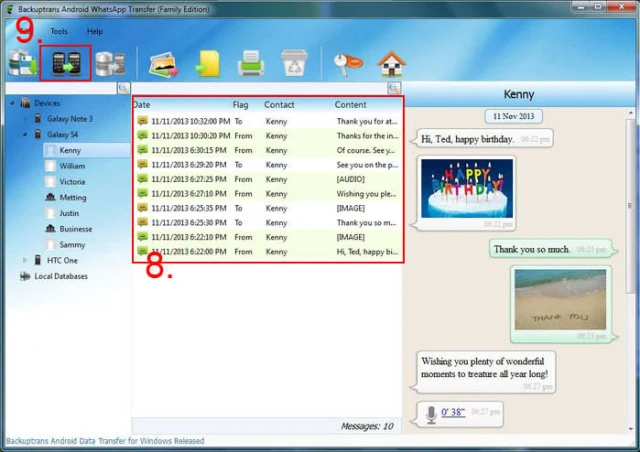Sort messages by Date column header
Image resolution: width=640 pixels, height=452 pixels.
142,105
